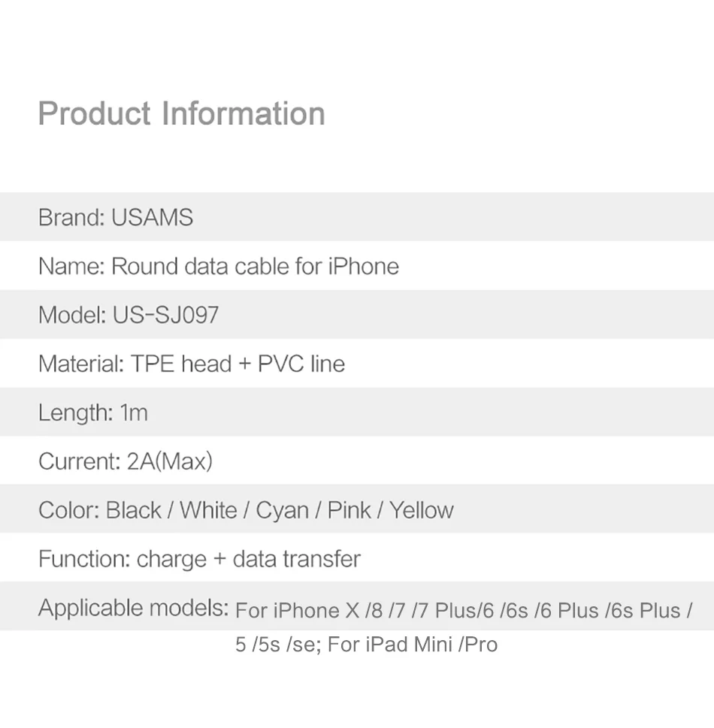Select the For iPad Mini /Pro text
This screenshot has width=714, height=728.
click(x=413, y=645)
